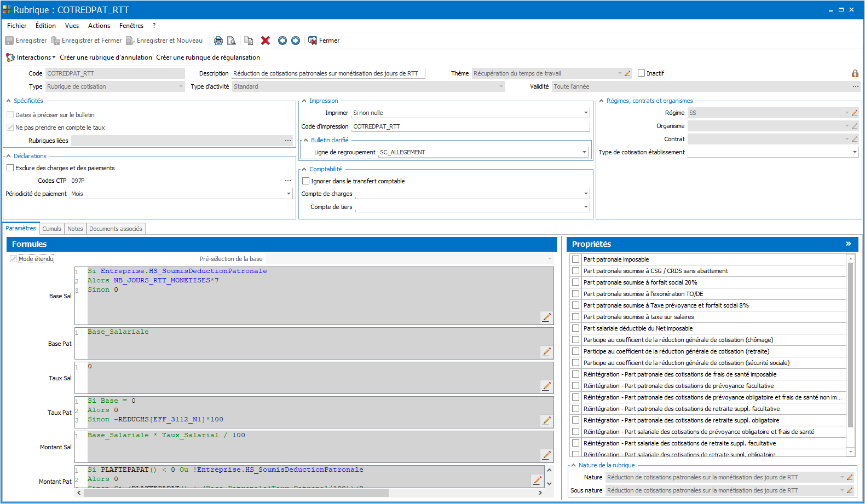This screenshot has height=504, width=865.
Task: Check Part patronale soumise à taxe sur salaires
Action: click(x=575, y=317)
